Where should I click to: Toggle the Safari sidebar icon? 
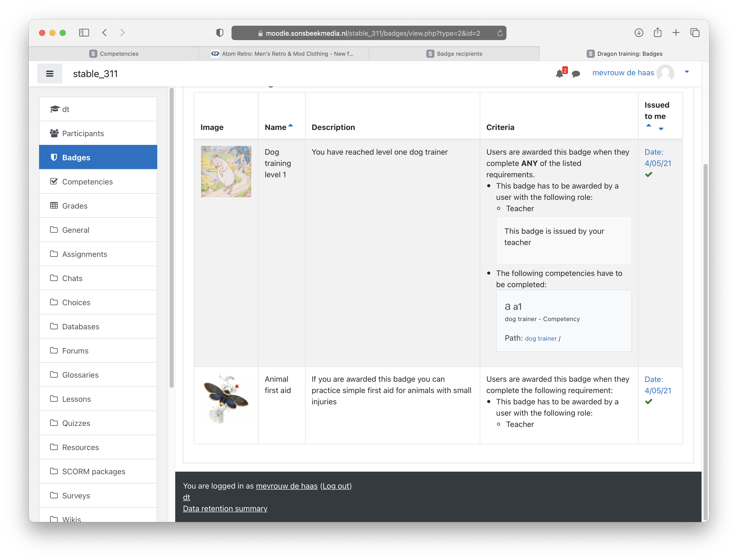(x=84, y=33)
